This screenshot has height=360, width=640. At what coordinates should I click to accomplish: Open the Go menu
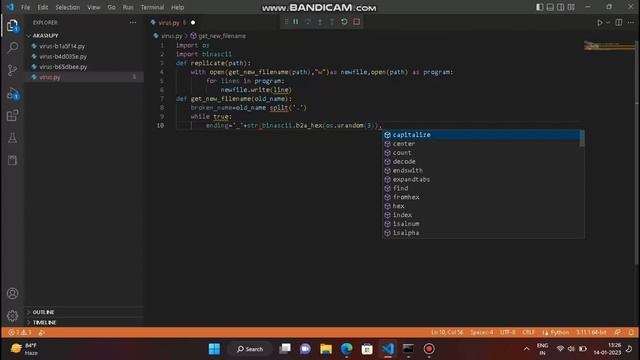(x=111, y=7)
